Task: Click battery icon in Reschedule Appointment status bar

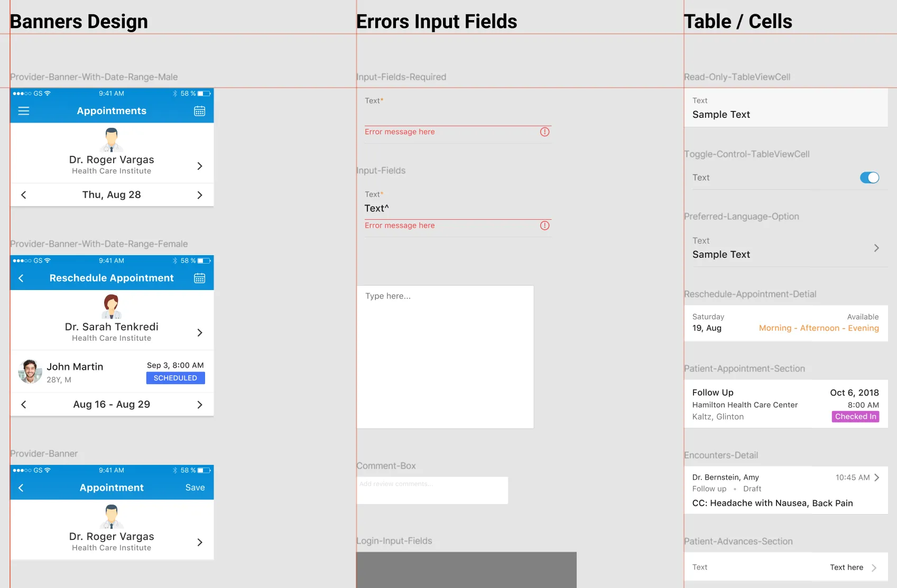Action: point(204,261)
